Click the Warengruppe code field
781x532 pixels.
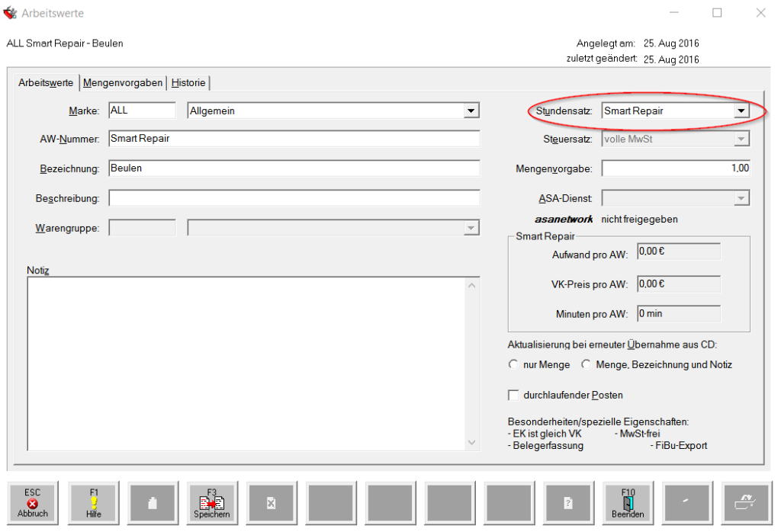[142, 228]
